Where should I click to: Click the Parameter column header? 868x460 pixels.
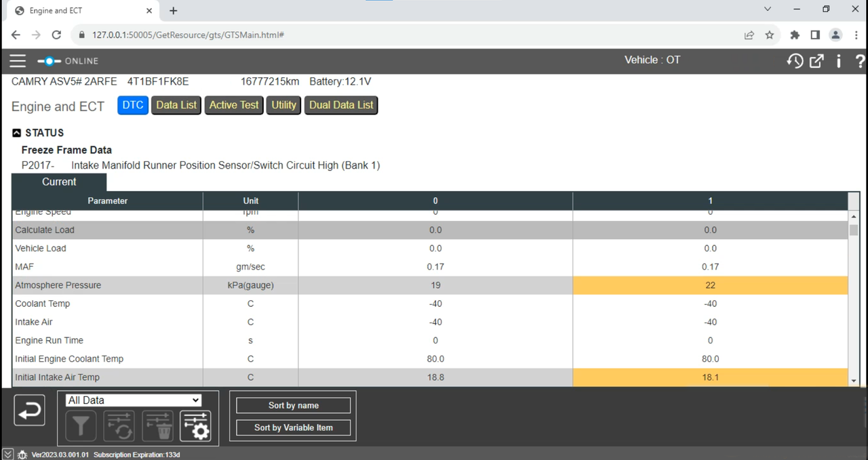pyautogui.click(x=107, y=201)
